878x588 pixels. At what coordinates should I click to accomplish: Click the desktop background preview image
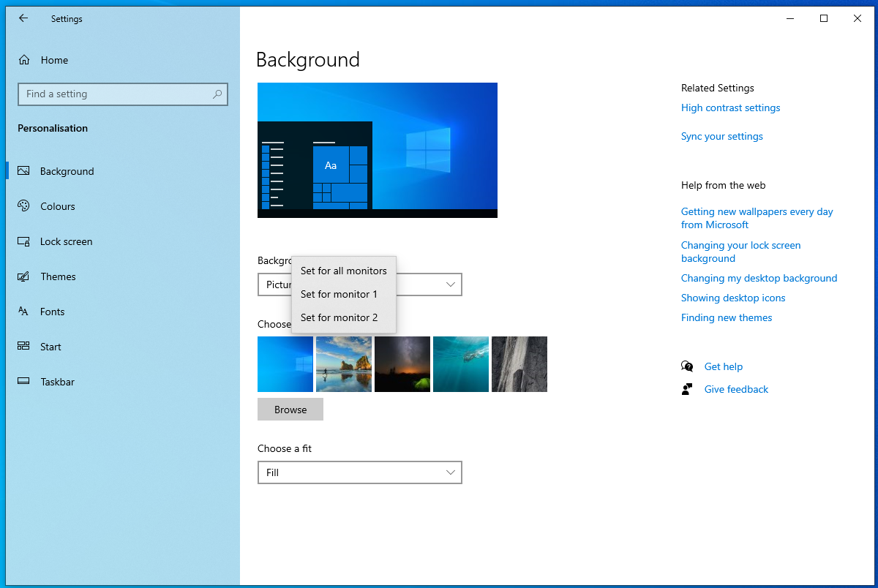pyautogui.click(x=378, y=150)
